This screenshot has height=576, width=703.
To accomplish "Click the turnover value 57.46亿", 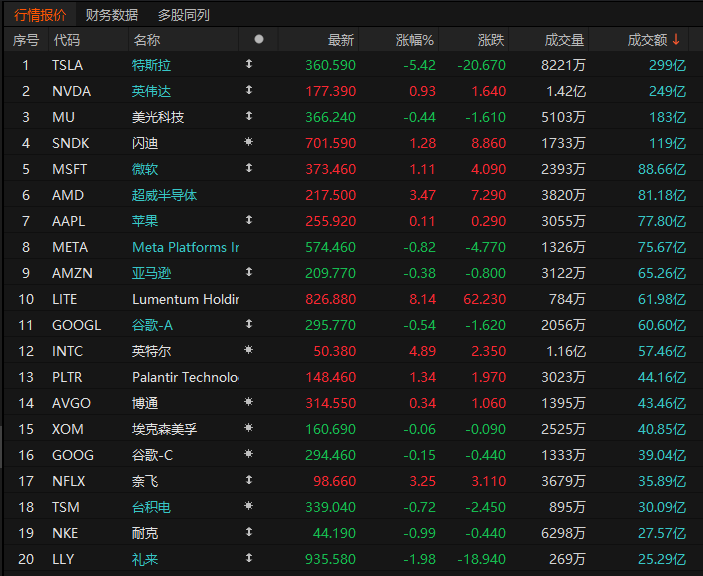I will coord(662,351).
